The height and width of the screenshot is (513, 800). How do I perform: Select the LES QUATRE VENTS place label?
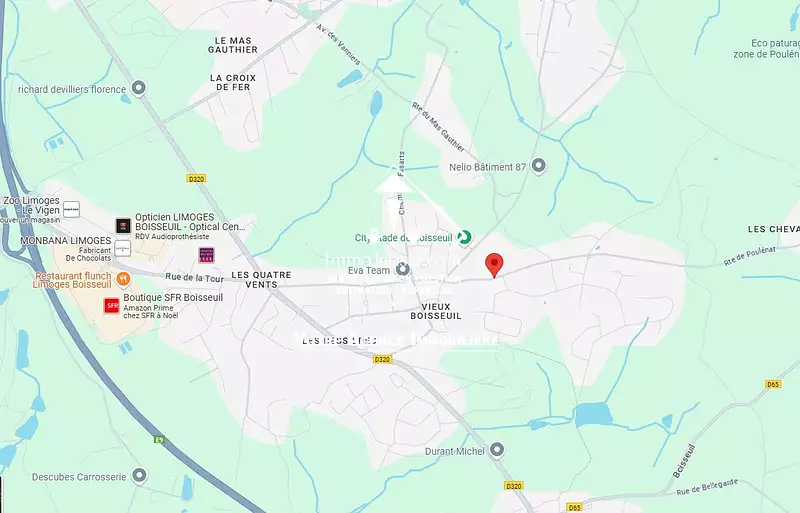pyautogui.click(x=261, y=280)
